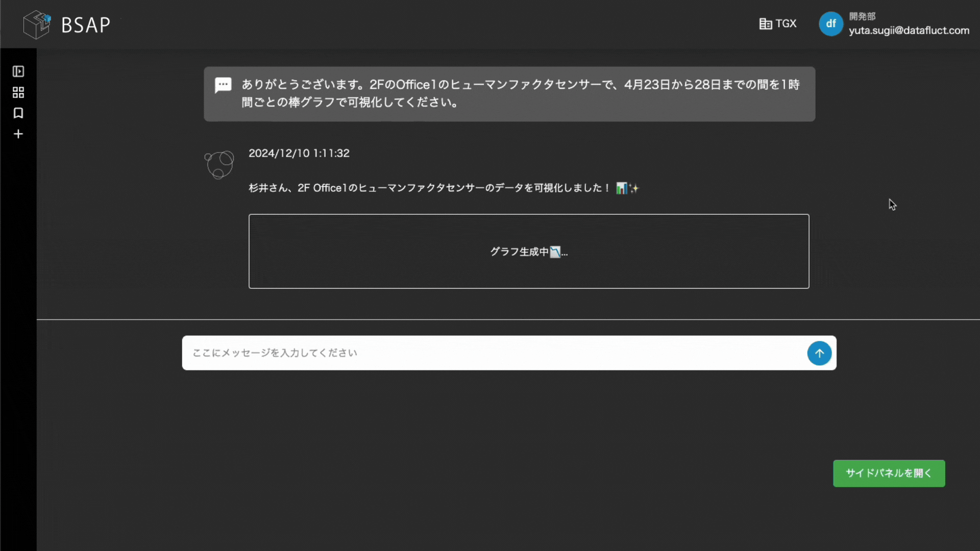
Task: Click the blue df user avatar
Action: click(830, 24)
